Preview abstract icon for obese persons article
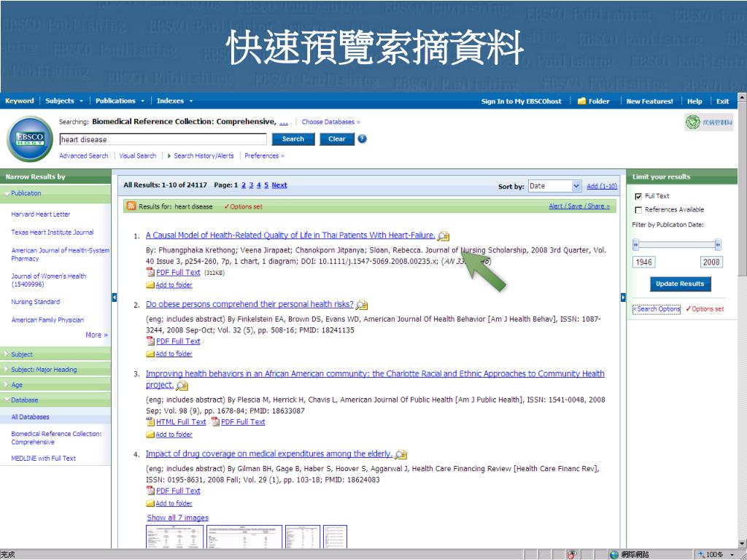The height and width of the screenshot is (560, 747). 362,305
